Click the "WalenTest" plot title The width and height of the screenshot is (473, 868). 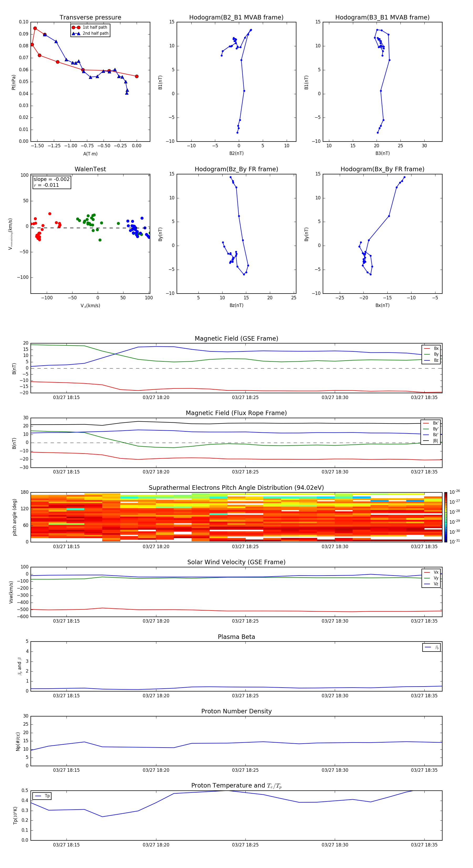[x=90, y=169]
